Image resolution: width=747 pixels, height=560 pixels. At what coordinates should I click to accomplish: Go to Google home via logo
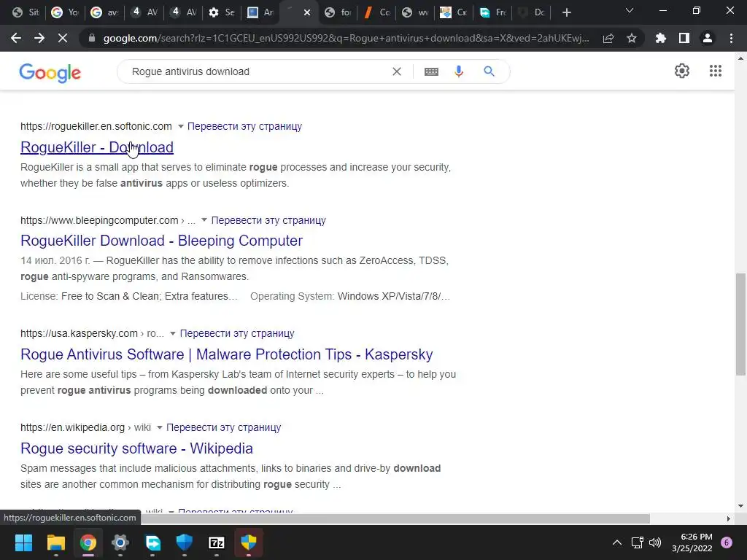point(50,72)
